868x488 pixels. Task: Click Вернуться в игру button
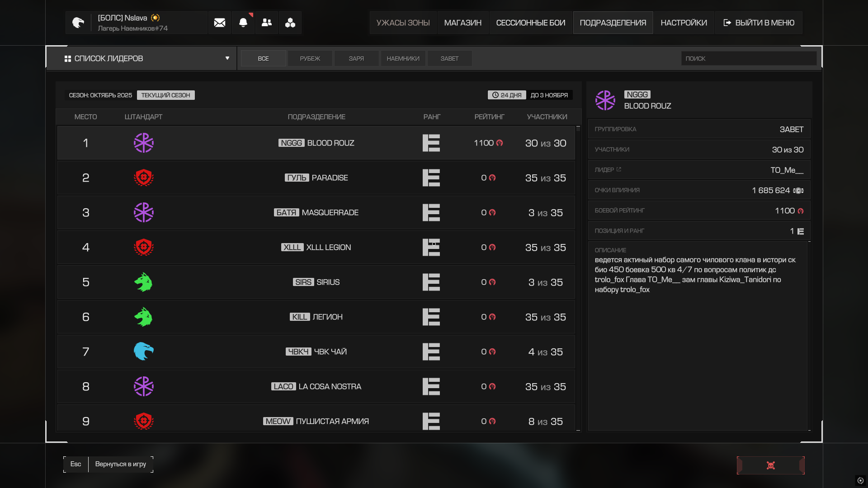click(x=120, y=464)
